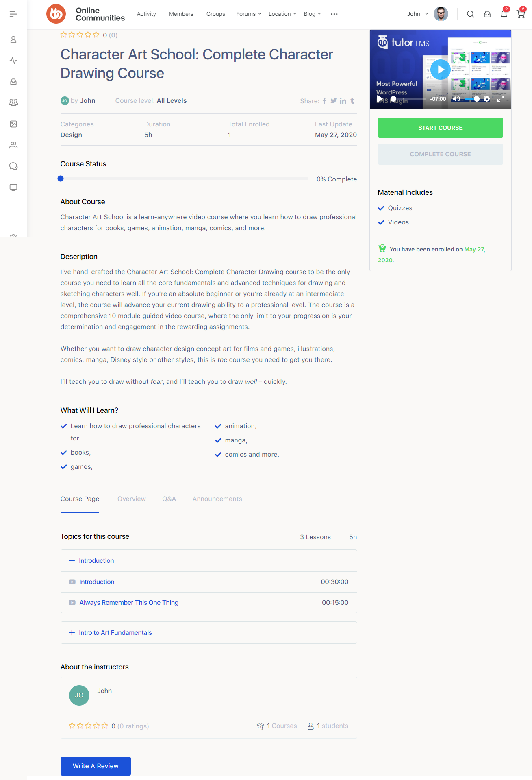Click the video fullscreen icon
Viewport: 532px width, 780px height.
point(501,99)
